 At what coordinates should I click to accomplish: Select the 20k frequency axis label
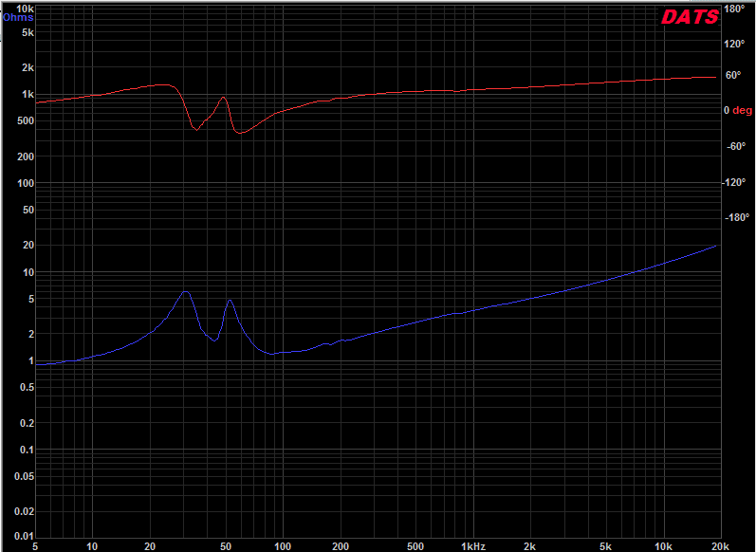pos(720,546)
